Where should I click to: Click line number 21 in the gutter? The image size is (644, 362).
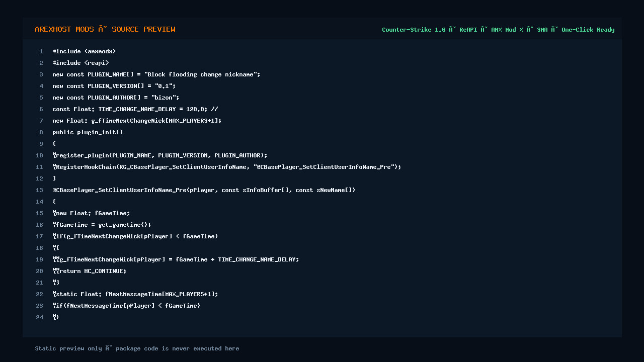click(x=40, y=283)
